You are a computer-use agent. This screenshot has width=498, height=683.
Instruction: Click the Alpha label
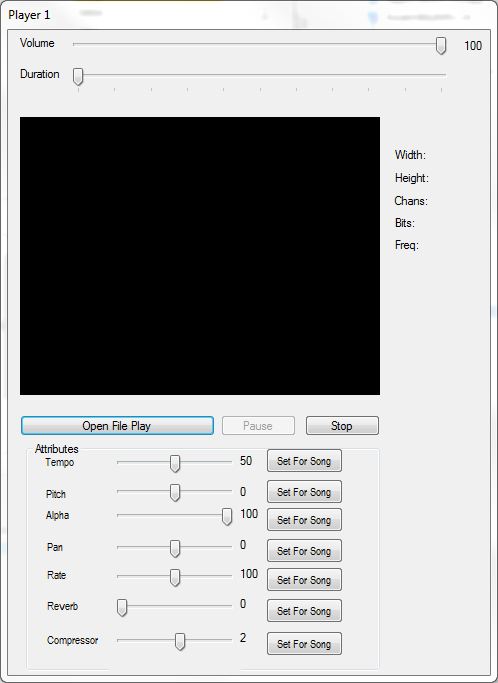[x=58, y=515]
